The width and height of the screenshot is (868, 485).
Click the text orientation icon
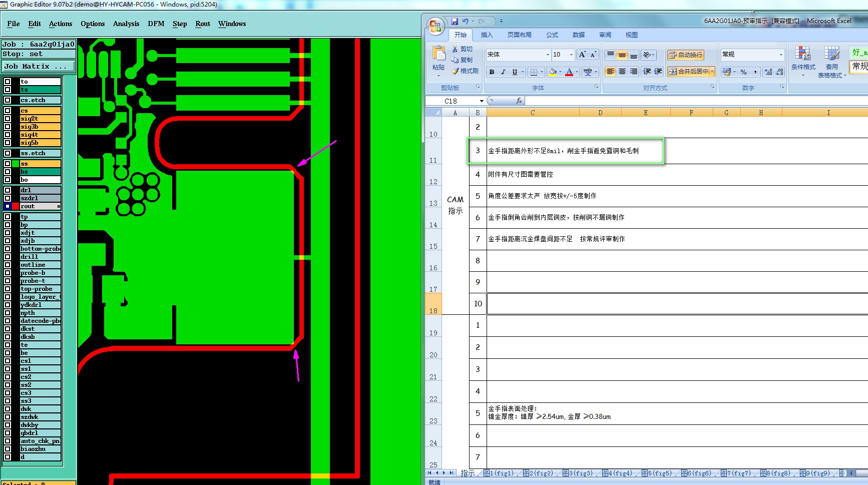click(x=647, y=55)
